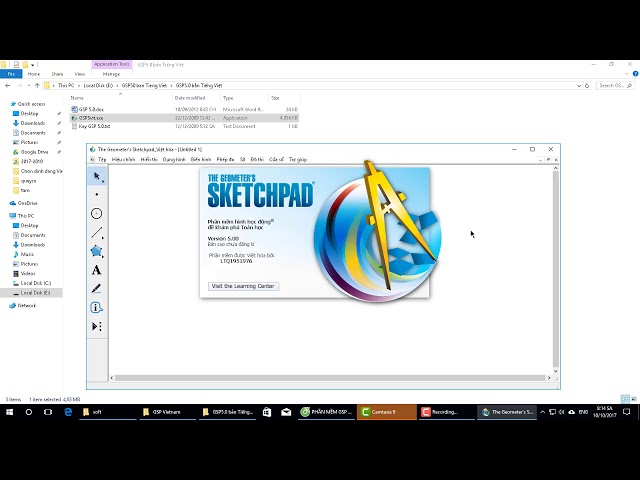This screenshot has height=480, width=640.
Task: Switch to large icons view in Explorer status bar
Action: click(634, 399)
